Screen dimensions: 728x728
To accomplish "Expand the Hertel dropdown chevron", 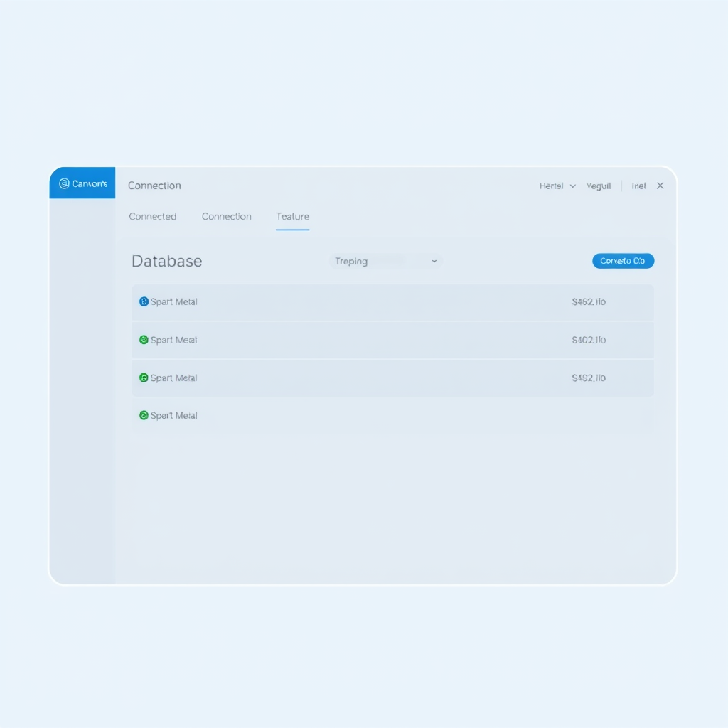I will 573,186.
